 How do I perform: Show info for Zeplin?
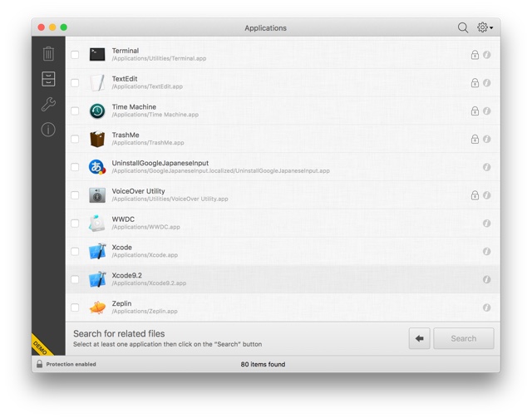coord(486,307)
